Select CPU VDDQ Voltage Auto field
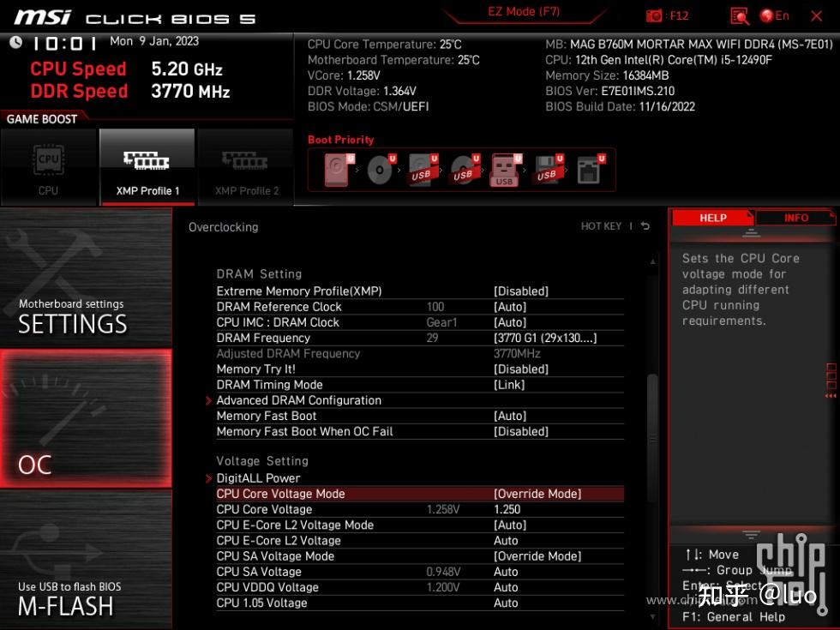This screenshot has height=630, width=840. (506, 587)
